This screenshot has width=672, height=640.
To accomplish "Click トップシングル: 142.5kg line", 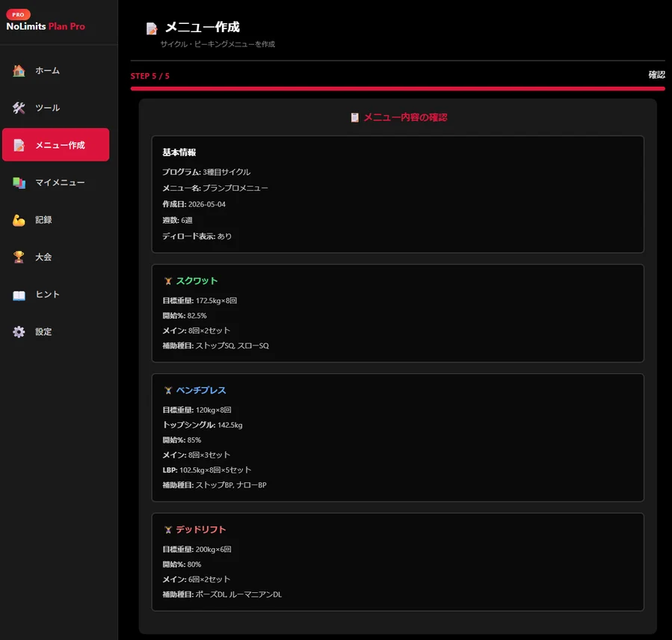I will tap(203, 425).
